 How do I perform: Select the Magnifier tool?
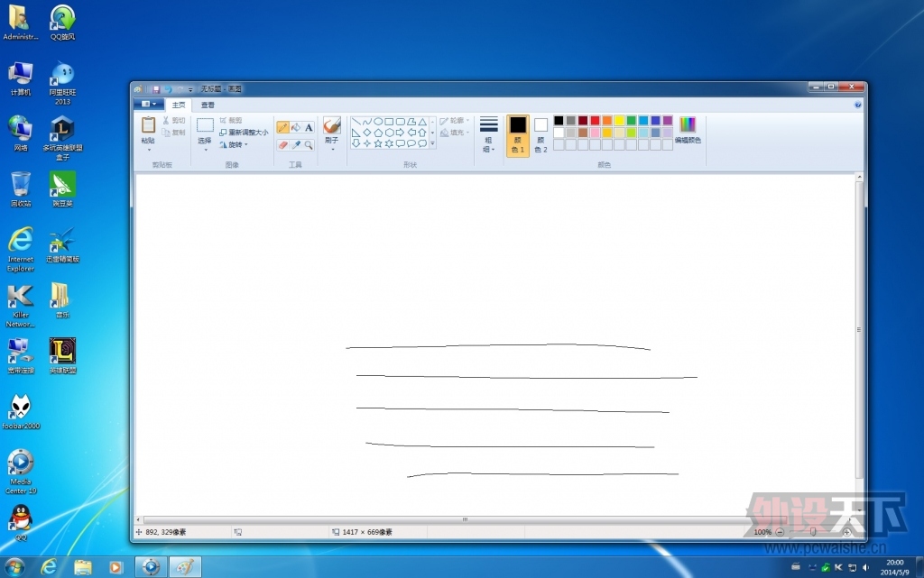tap(309, 145)
